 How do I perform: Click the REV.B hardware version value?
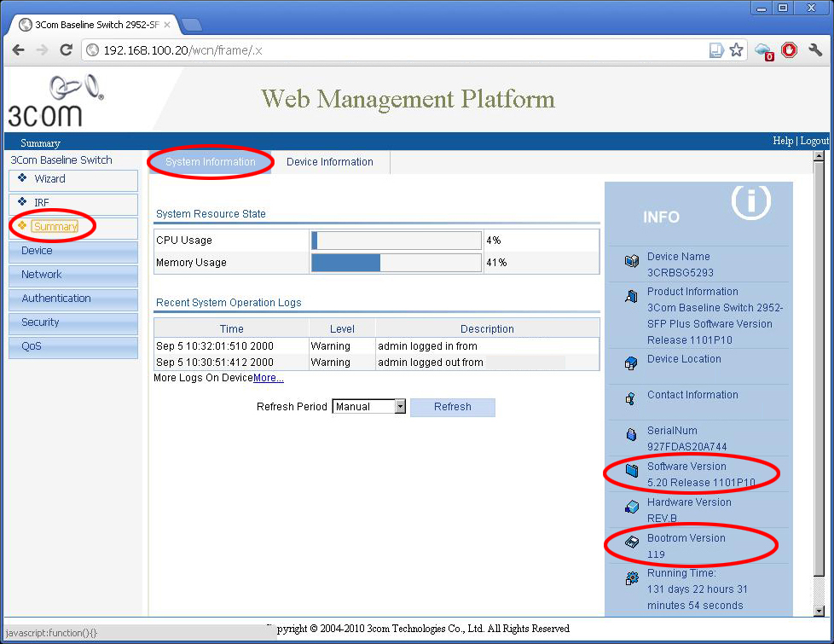pos(663,519)
